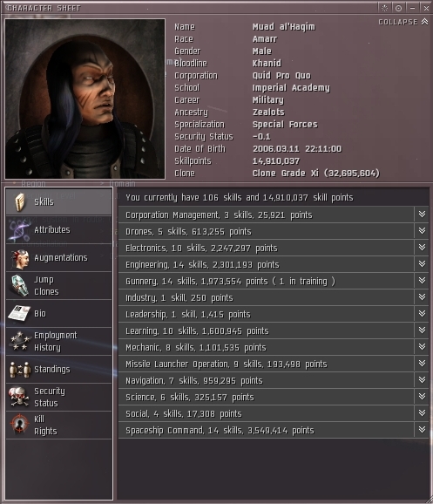
Task: Switch to the Standings tab
Action: click(x=58, y=370)
